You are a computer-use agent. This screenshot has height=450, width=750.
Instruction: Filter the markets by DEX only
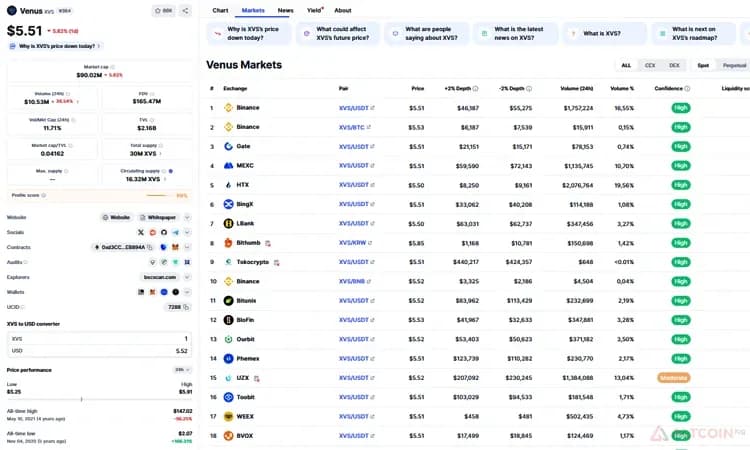coord(674,66)
